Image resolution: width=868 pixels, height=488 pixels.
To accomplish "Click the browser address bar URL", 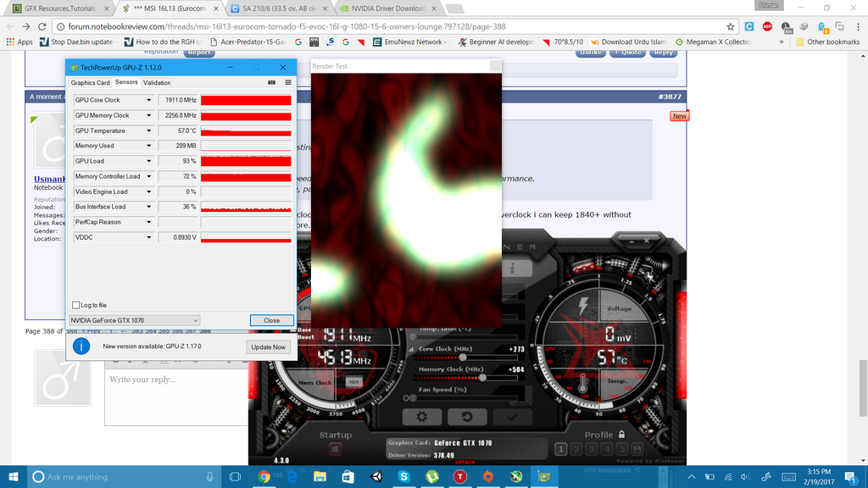I will pos(287,26).
